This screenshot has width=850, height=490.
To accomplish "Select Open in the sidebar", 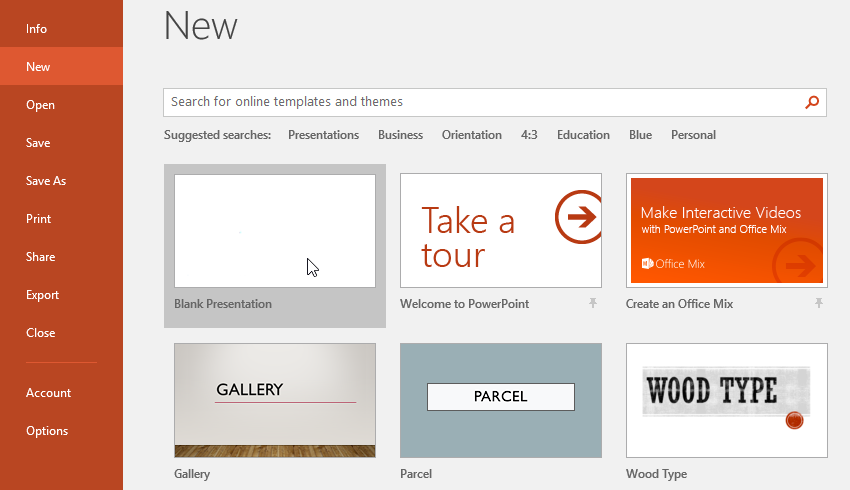I will click(40, 105).
